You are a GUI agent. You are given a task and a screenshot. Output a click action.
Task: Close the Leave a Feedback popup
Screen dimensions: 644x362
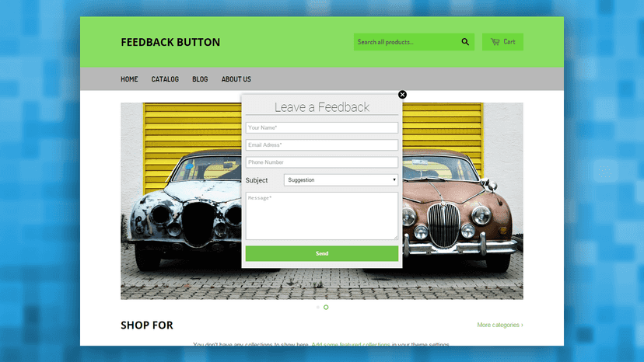[x=402, y=95]
